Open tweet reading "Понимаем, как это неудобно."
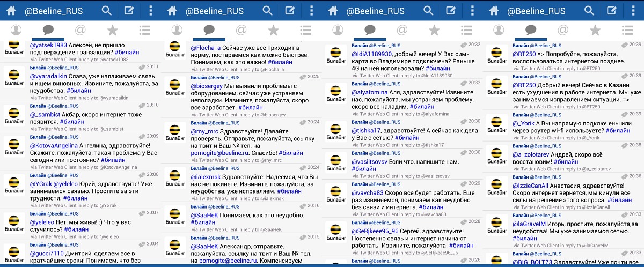The width and height of the screenshot is (644, 267). (241, 217)
